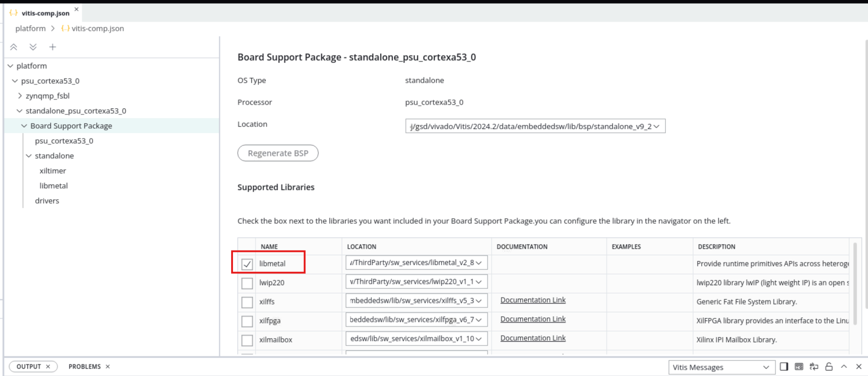
Task: Select xiltimer in the tree
Action: [53, 171]
